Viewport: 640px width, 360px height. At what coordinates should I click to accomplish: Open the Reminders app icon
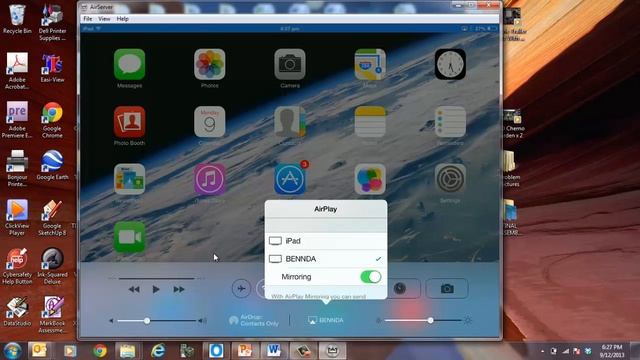click(450, 122)
